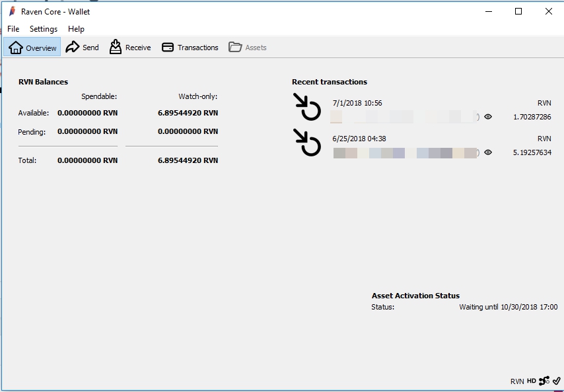The height and width of the screenshot is (392, 564).
Task: Click the Pending watch-only balance value
Action: 188,131
